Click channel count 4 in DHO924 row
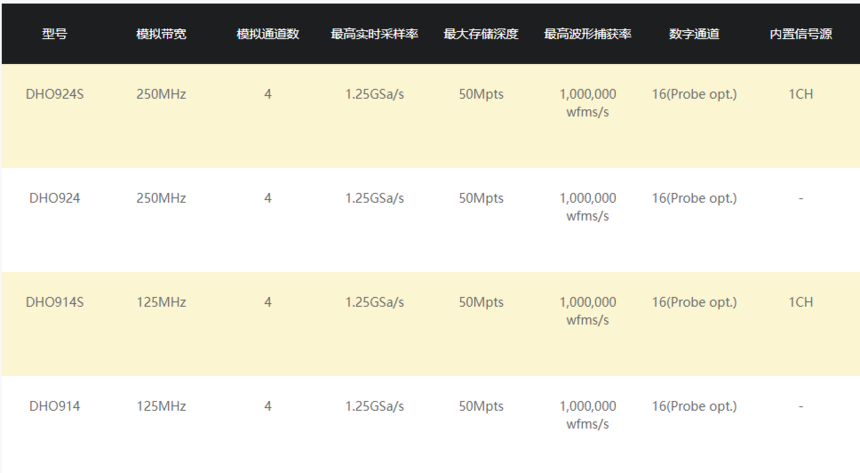The height and width of the screenshot is (473, 860). click(268, 198)
